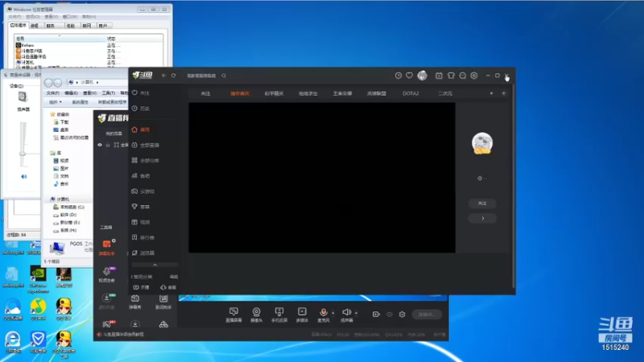The height and width of the screenshot is (362, 644).
Task: Show more categories with right arrow
Action: 491,93
